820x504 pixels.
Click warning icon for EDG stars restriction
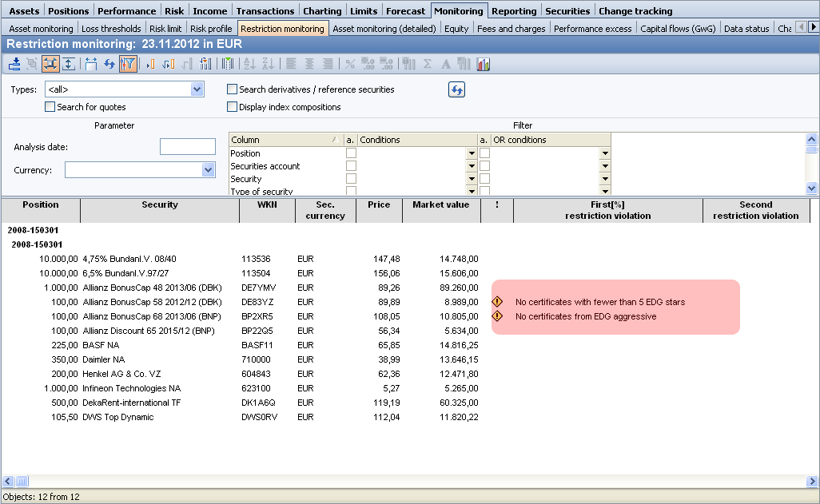point(497,302)
